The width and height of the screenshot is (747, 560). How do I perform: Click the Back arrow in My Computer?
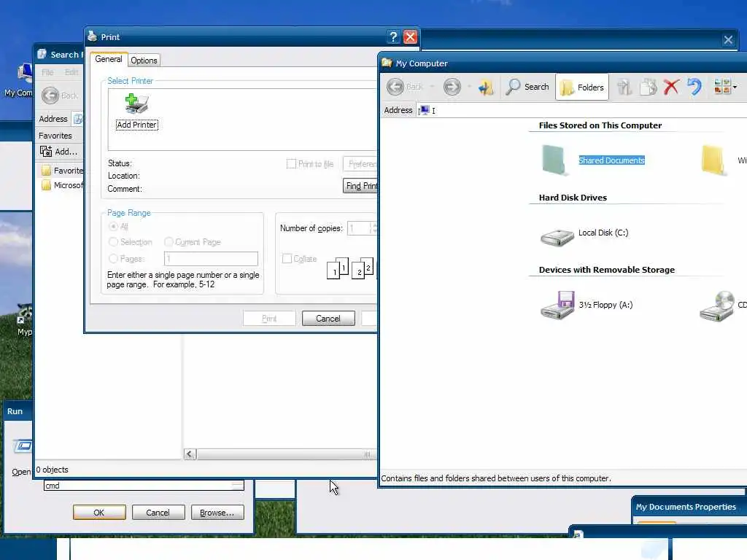(395, 87)
